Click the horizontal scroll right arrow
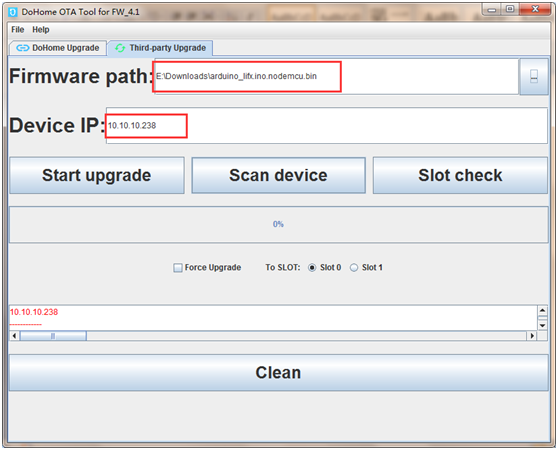This screenshot has height=450, width=558. point(532,336)
